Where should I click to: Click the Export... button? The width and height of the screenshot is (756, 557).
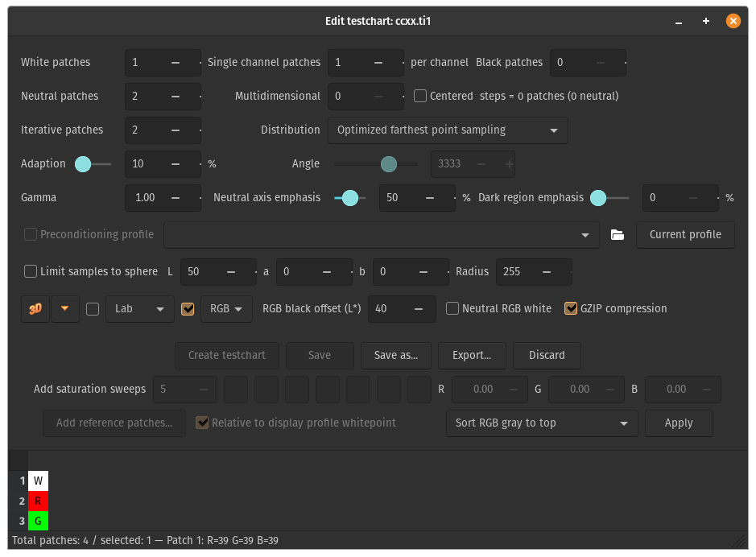pos(472,355)
